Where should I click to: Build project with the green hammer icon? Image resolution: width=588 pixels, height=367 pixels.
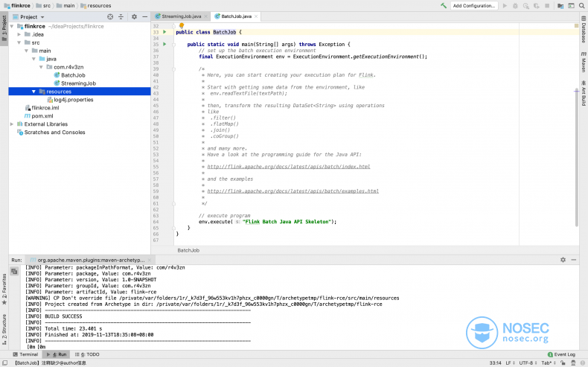click(444, 6)
